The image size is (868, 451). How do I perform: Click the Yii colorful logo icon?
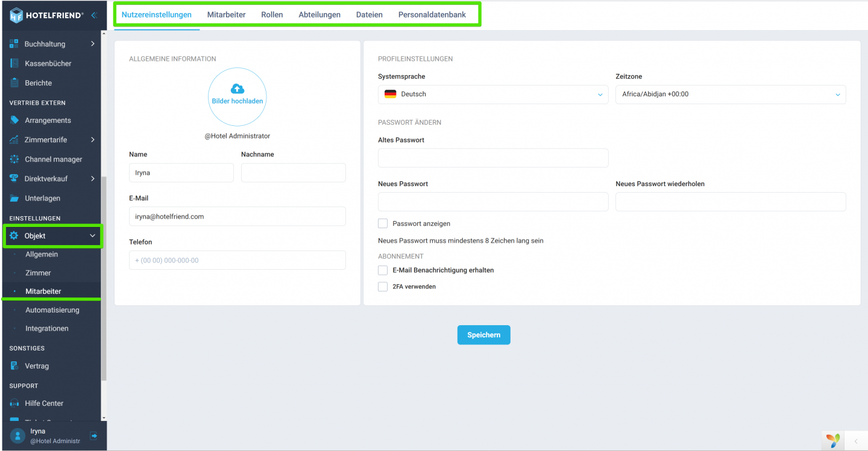click(x=833, y=441)
